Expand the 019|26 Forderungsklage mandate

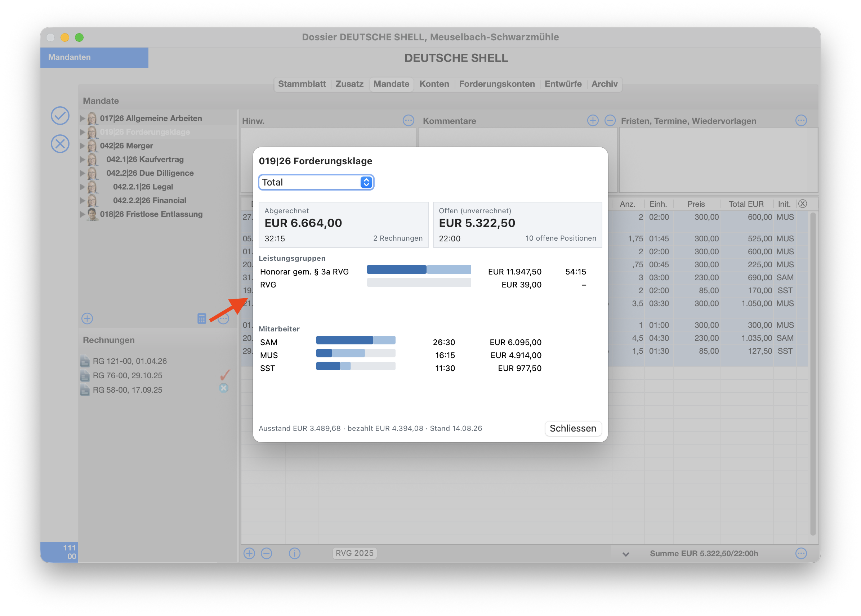[x=82, y=132]
